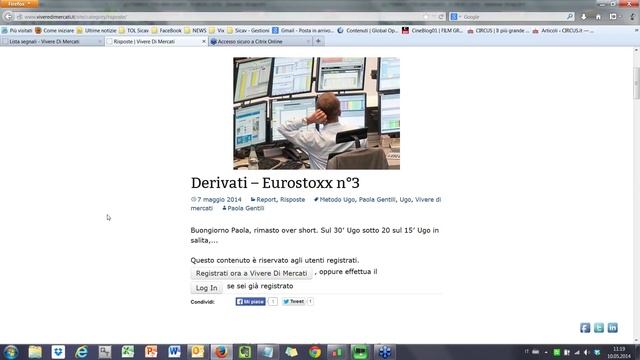
Task: Open a new tab with plus button
Action: pyautogui.click(x=318, y=41)
